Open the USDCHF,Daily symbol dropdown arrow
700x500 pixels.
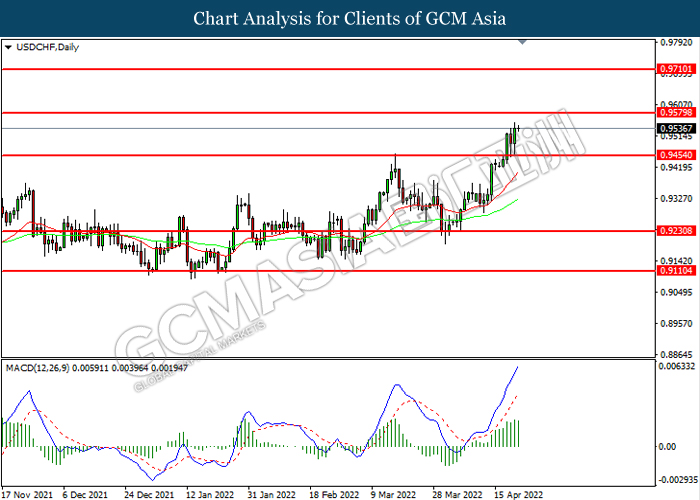8,47
